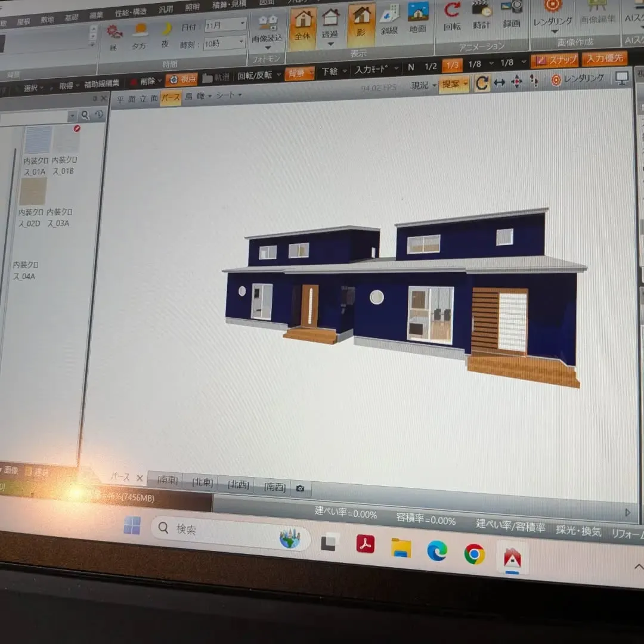
Task: Toggle the 全体 whole-house display icon
Action: point(303,26)
